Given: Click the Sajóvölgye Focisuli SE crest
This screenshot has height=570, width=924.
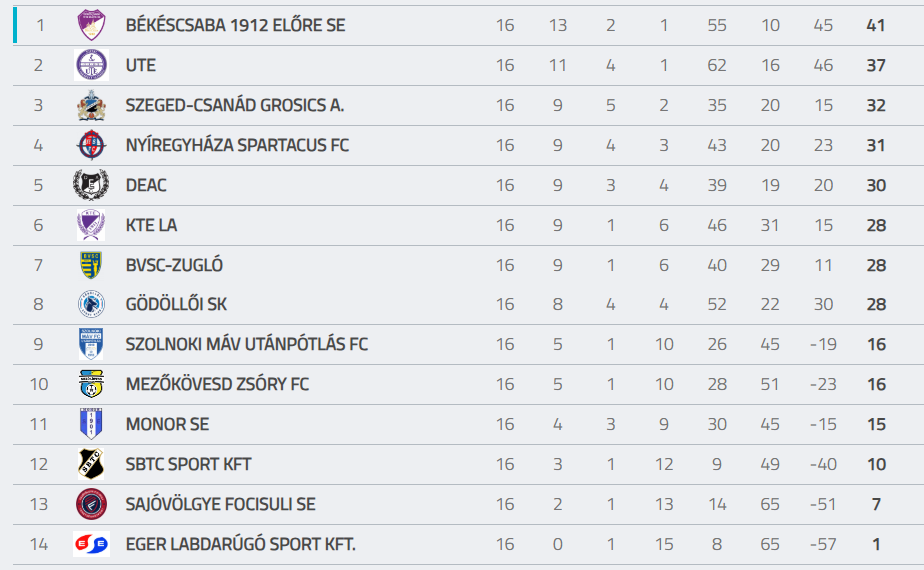Looking at the screenshot, I should tap(91, 504).
